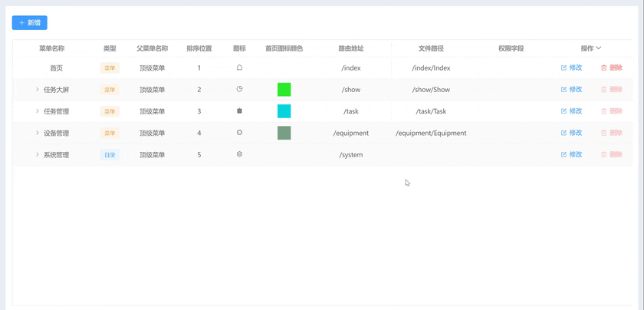Screen dimensions: 644x310
Task: Click the gear icon in 系统管理 row
Action: click(239, 154)
